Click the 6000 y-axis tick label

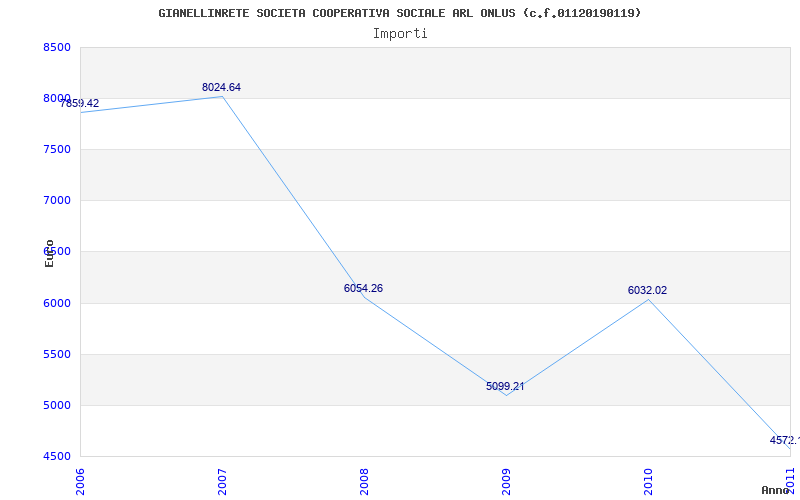tap(57, 303)
